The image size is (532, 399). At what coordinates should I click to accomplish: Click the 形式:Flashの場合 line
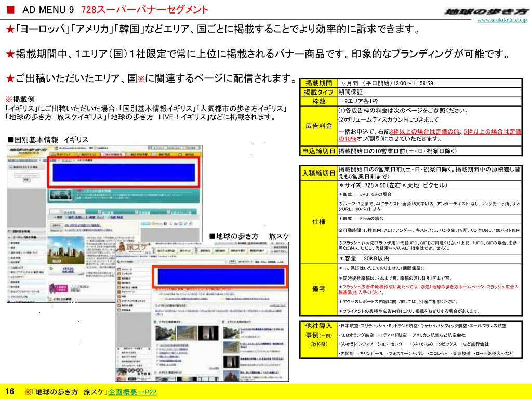[x=361, y=219]
